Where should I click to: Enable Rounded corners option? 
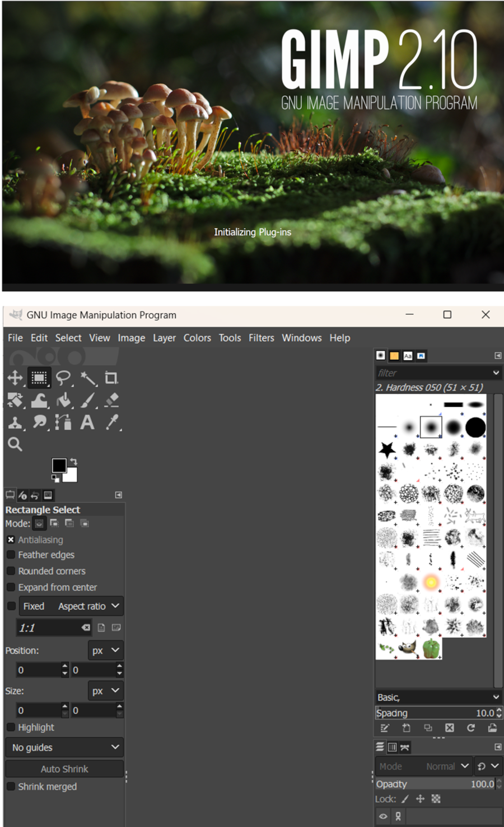11,571
